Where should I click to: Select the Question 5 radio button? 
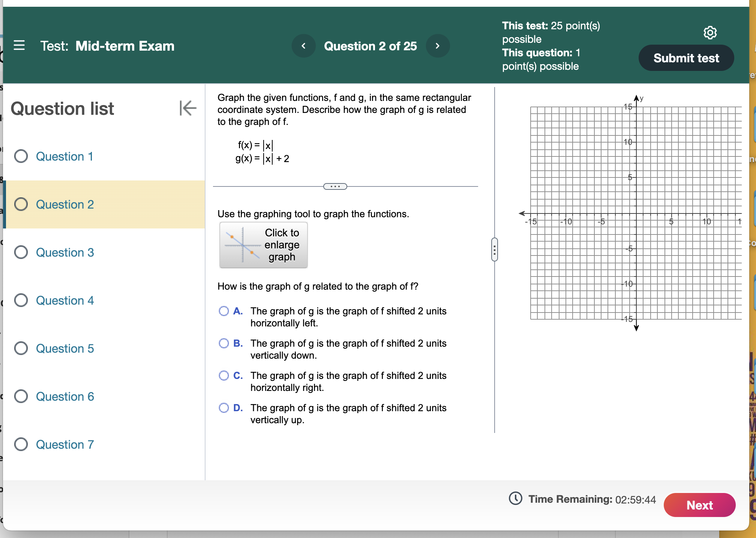click(x=21, y=349)
